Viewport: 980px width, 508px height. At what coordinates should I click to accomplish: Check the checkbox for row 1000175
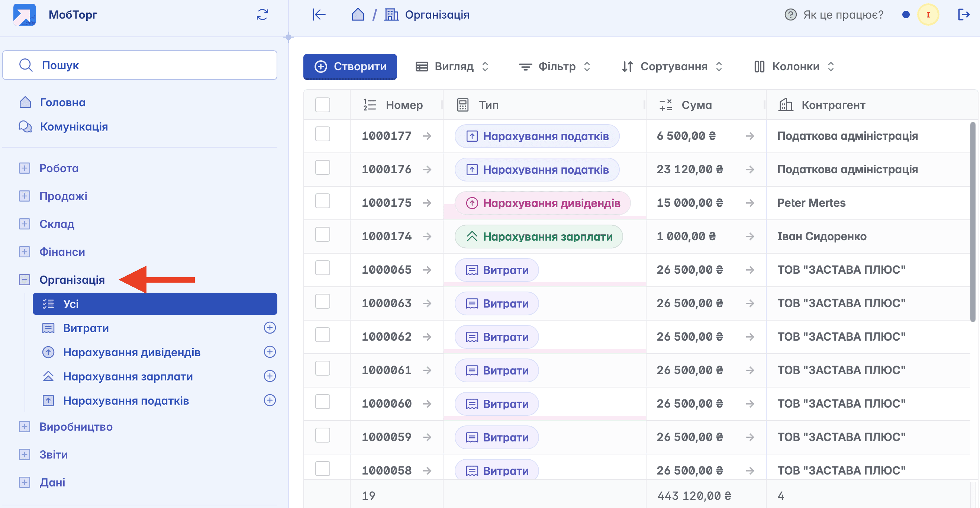[x=323, y=201]
